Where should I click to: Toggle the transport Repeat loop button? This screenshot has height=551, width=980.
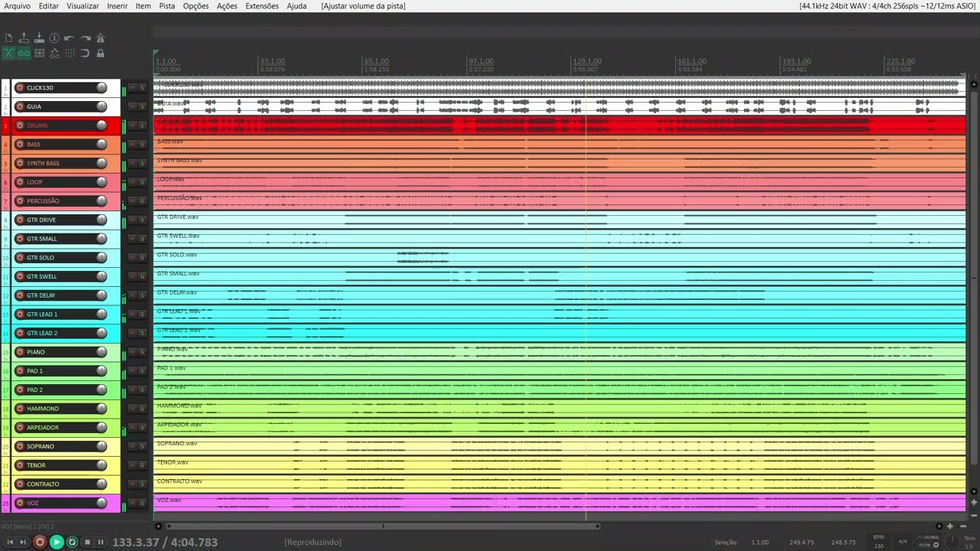point(72,542)
